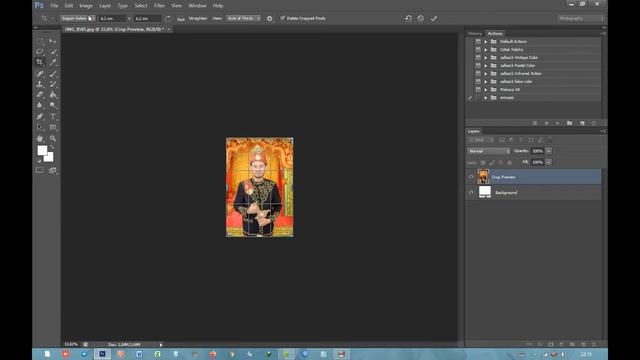
Task: Expand the Pastel Color action set
Action: 486,65
